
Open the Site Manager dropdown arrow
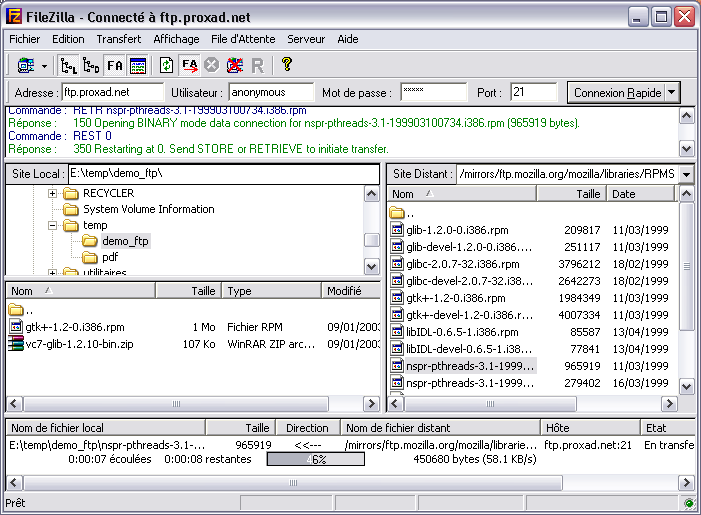click(44, 66)
